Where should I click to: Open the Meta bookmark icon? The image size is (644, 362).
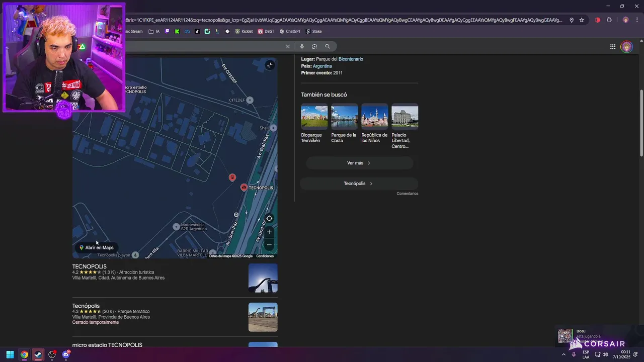(x=187, y=31)
